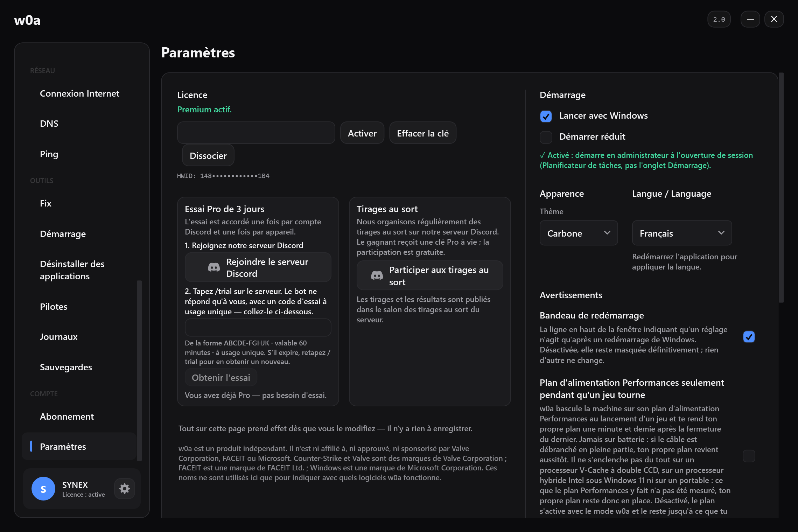
Task: Click the blue SYNEX avatar circle
Action: 43,489
